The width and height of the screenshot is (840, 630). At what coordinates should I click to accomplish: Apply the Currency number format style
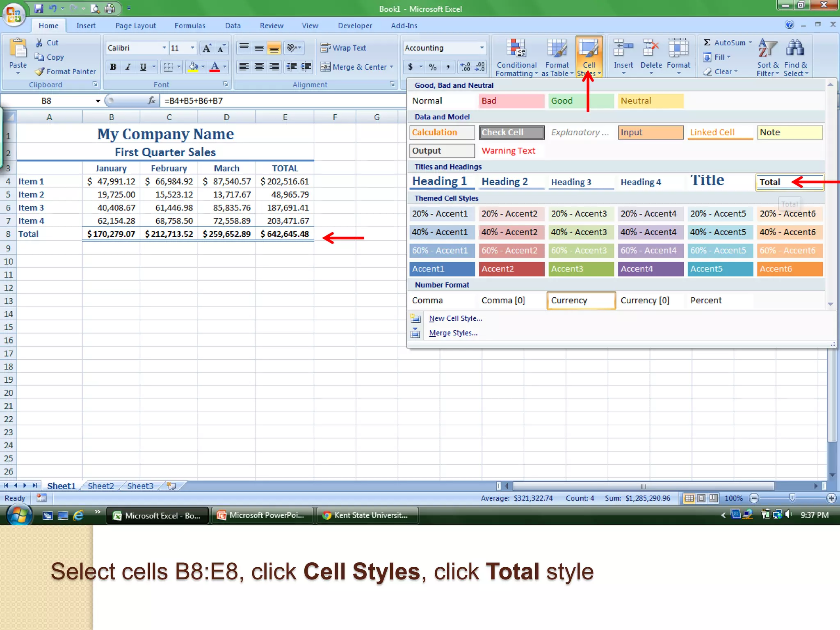[581, 300]
